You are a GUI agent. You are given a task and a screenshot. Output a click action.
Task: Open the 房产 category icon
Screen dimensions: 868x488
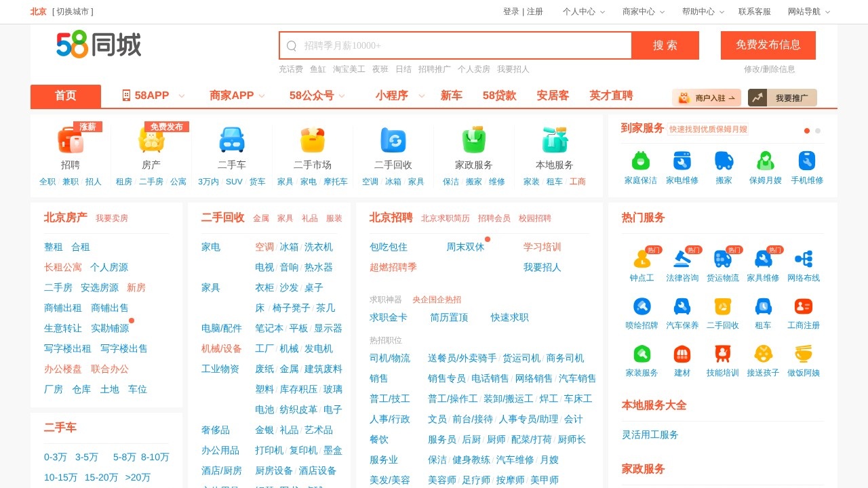tap(151, 140)
